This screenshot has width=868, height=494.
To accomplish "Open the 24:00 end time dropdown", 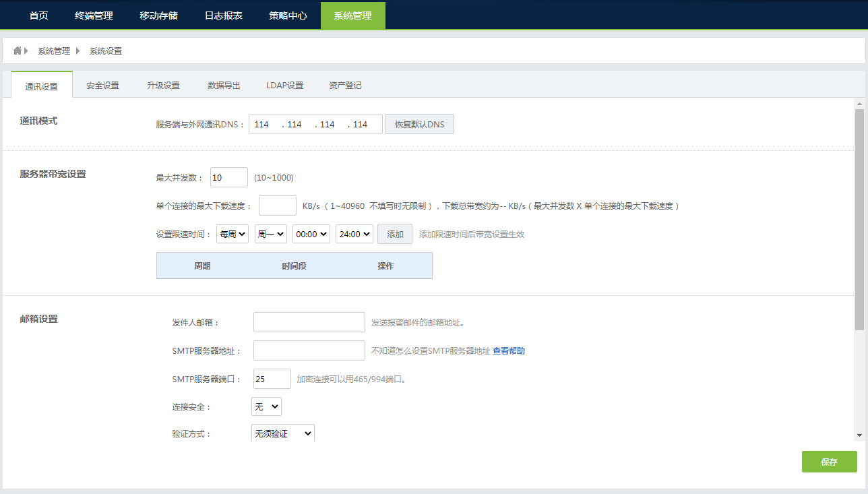I will 354,234.
